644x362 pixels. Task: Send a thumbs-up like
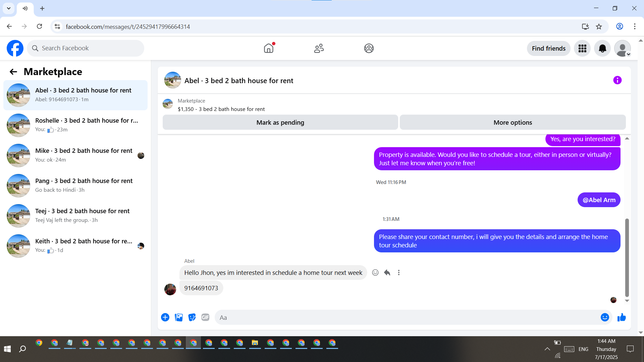(x=622, y=317)
